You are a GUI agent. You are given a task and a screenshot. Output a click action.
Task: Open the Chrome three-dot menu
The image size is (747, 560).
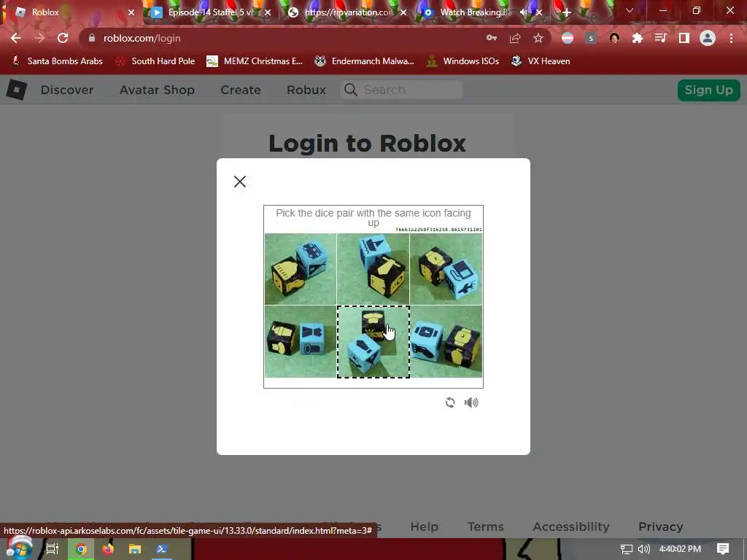731,38
